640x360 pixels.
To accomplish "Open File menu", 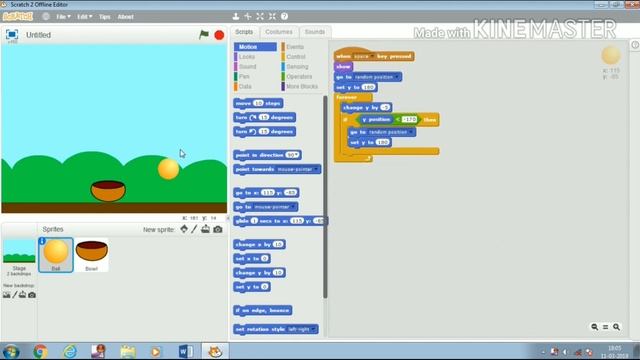I will (63, 17).
